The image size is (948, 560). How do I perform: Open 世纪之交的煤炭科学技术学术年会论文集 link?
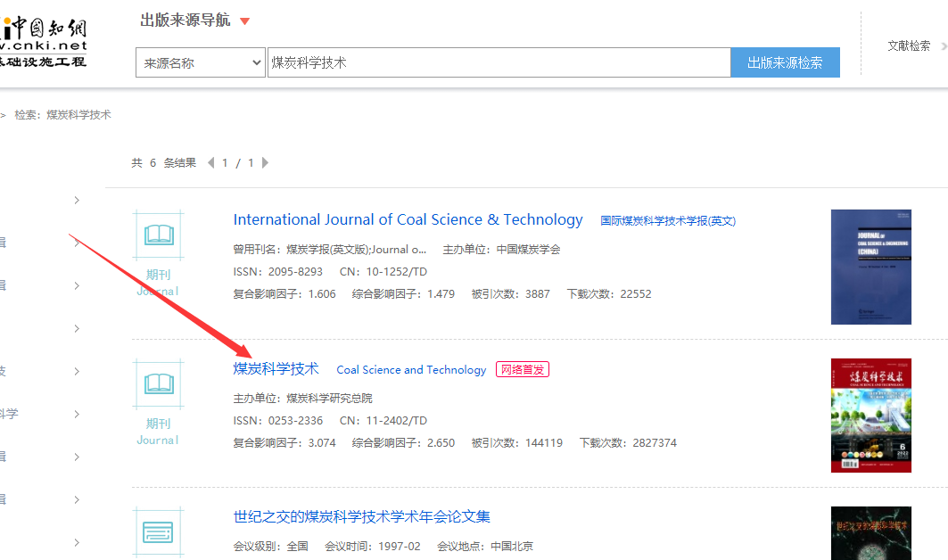(361, 516)
